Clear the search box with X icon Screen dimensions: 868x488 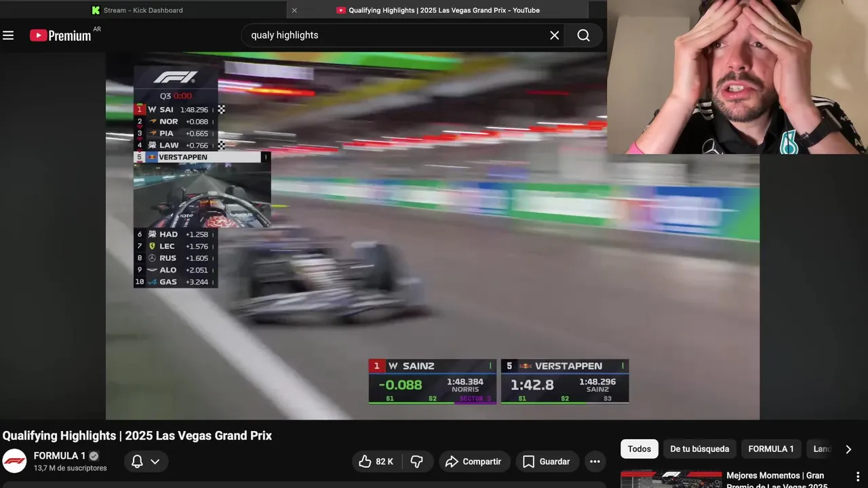555,35
